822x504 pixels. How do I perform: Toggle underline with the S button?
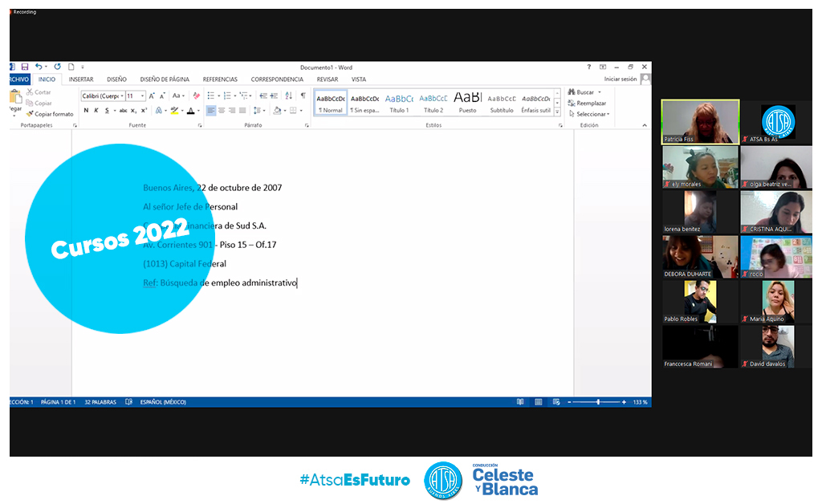point(107,111)
